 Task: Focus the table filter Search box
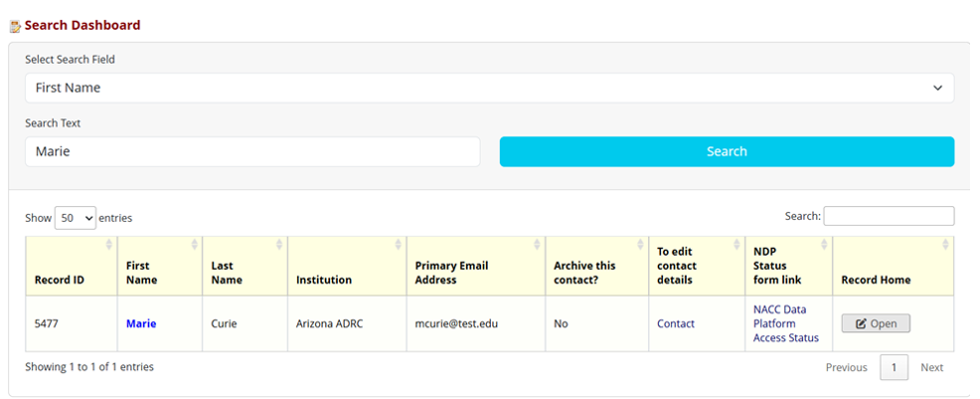(x=889, y=216)
